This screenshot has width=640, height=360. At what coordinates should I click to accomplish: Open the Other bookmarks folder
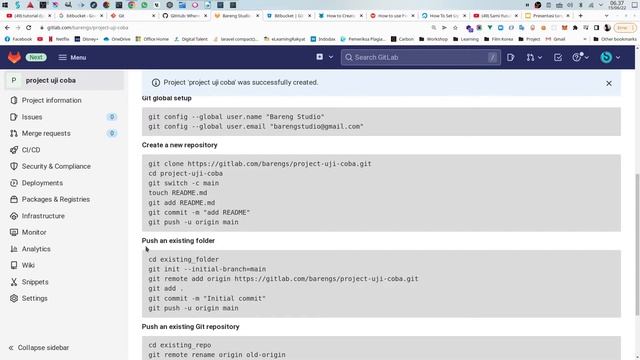tap(615, 39)
